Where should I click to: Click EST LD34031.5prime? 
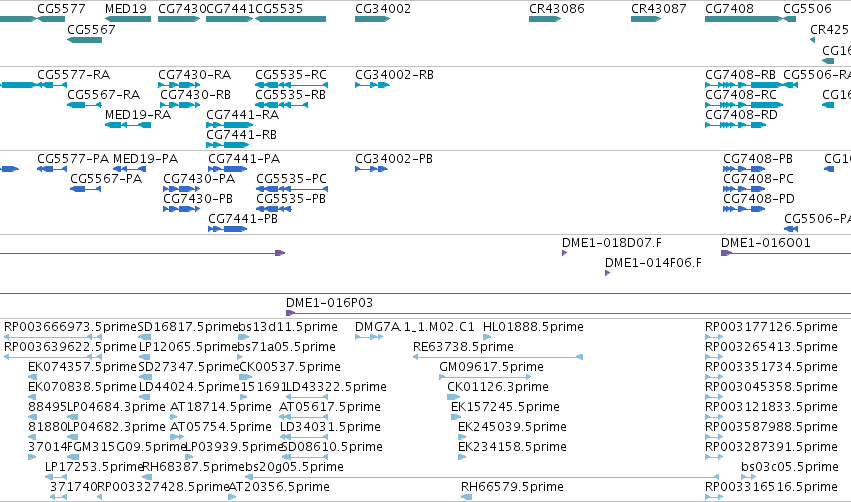tap(303, 437)
